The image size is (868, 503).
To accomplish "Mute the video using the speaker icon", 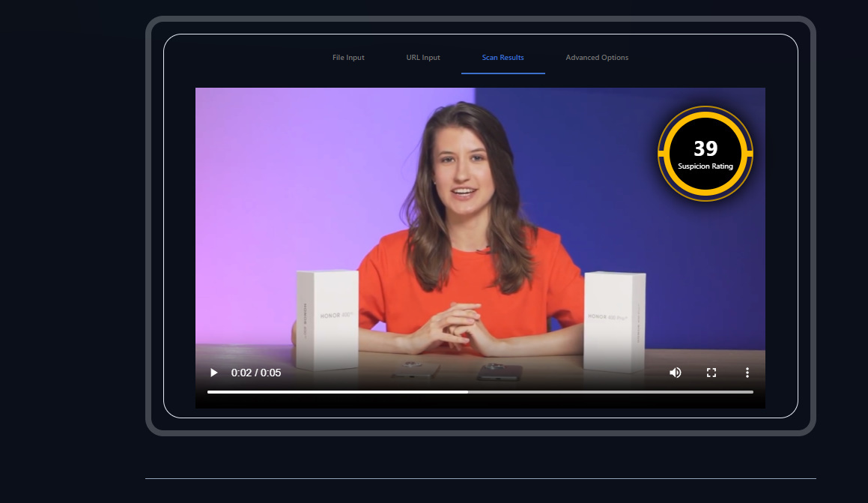I will [x=675, y=373].
